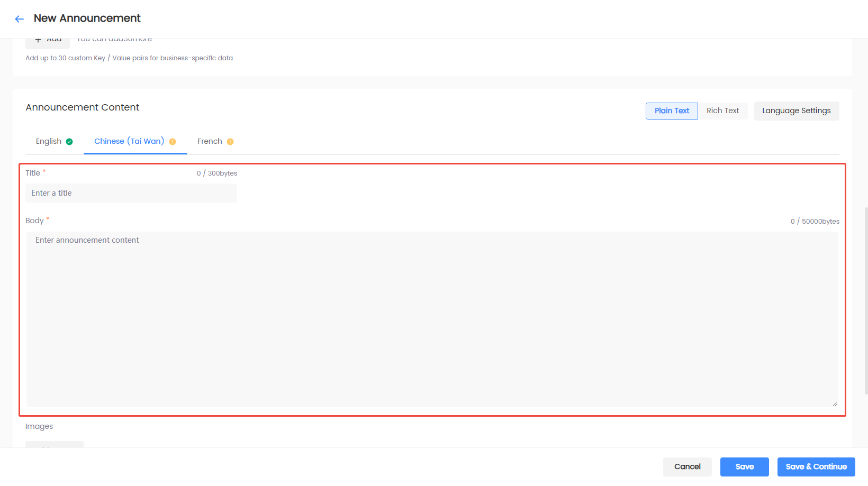
Task: Click the orange warning icon beside Chinese (Tai Wan)
Action: [x=173, y=142]
